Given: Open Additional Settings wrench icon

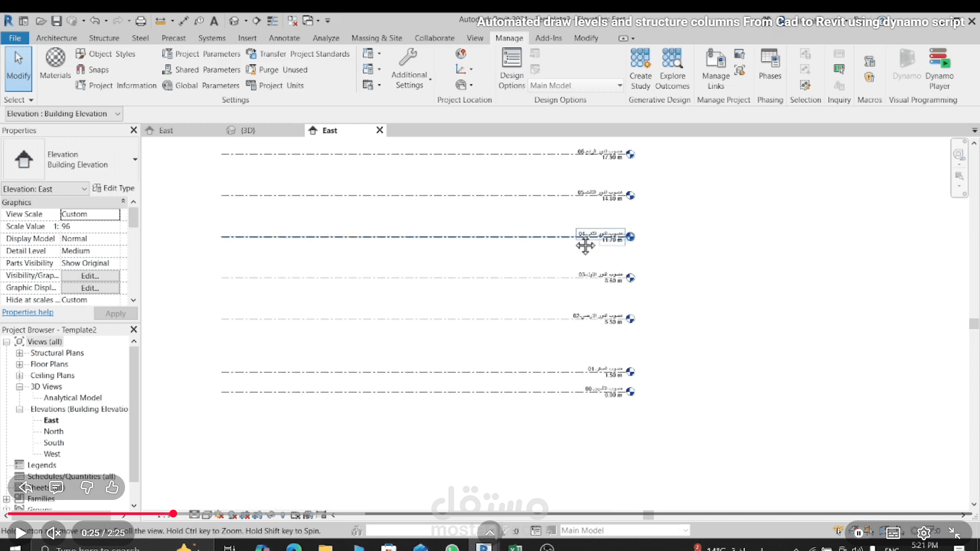Looking at the screenshot, I should 408,58.
